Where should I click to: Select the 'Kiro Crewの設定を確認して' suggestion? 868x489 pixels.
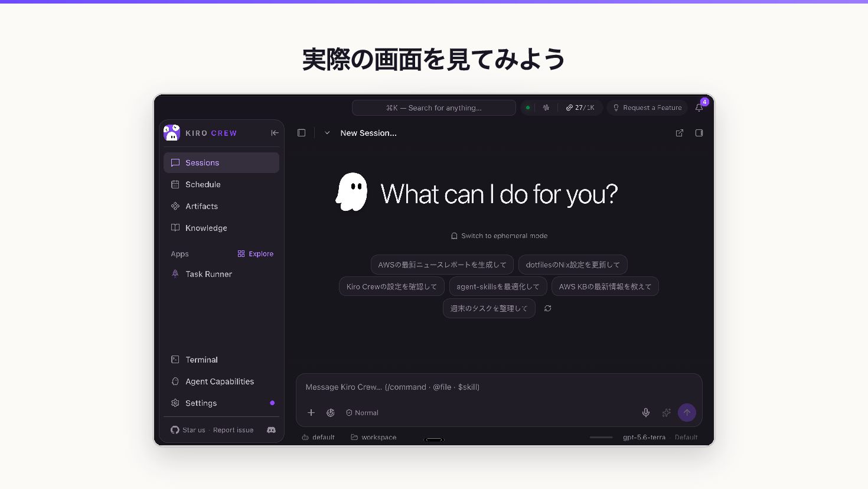(x=391, y=286)
